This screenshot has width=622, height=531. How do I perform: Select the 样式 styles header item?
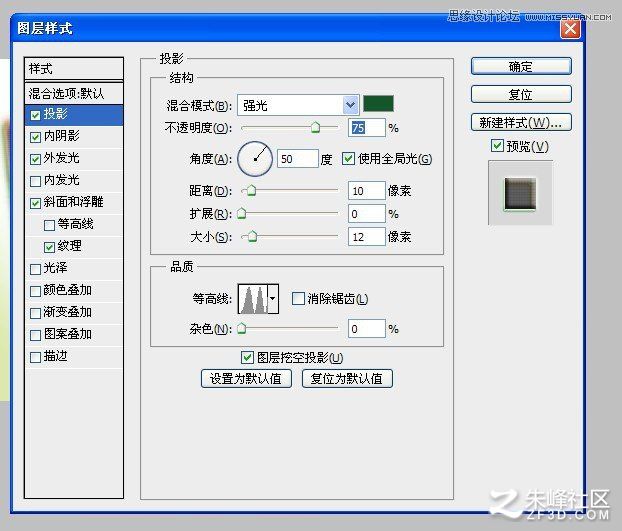(x=74, y=69)
